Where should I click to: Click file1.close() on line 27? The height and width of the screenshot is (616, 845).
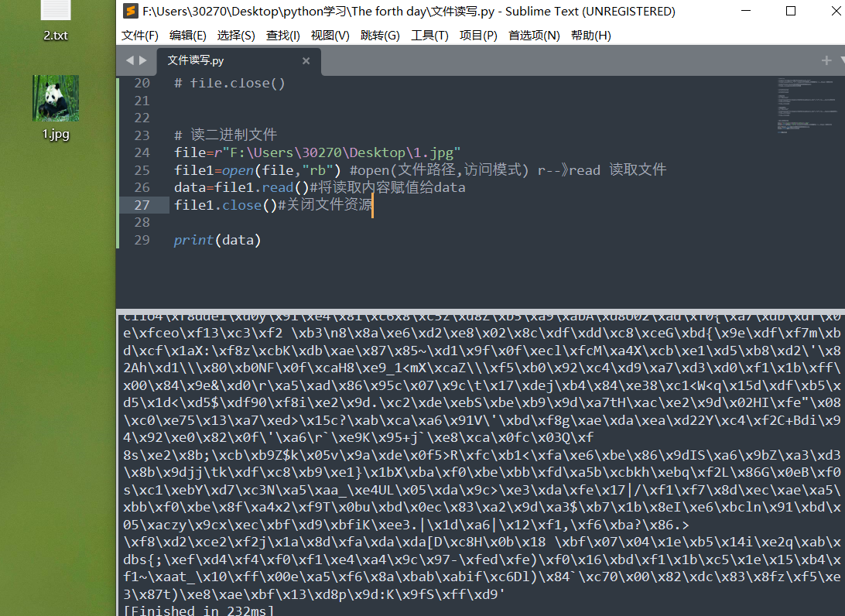pyautogui.click(x=225, y=205)
